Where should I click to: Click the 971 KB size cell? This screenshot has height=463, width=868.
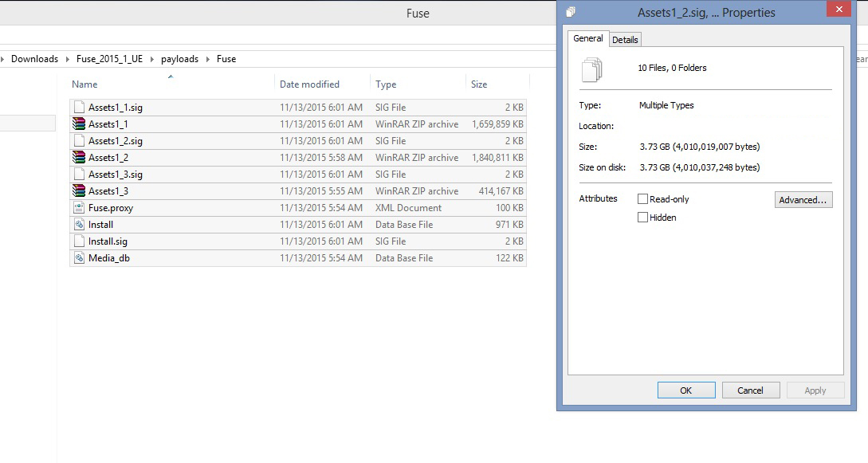tap(509, 225)
